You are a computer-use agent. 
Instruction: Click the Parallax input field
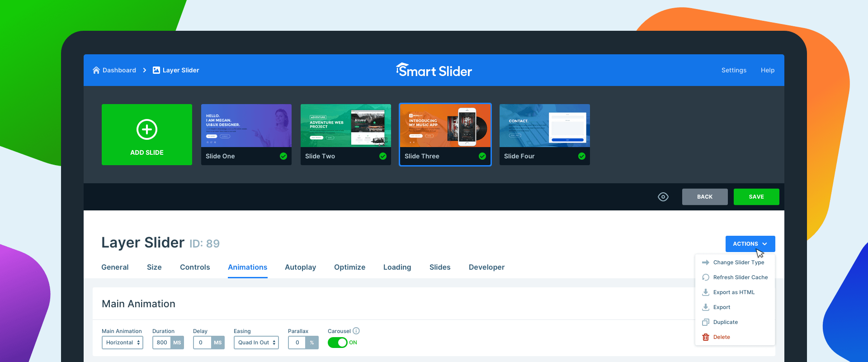click(297, 343)
